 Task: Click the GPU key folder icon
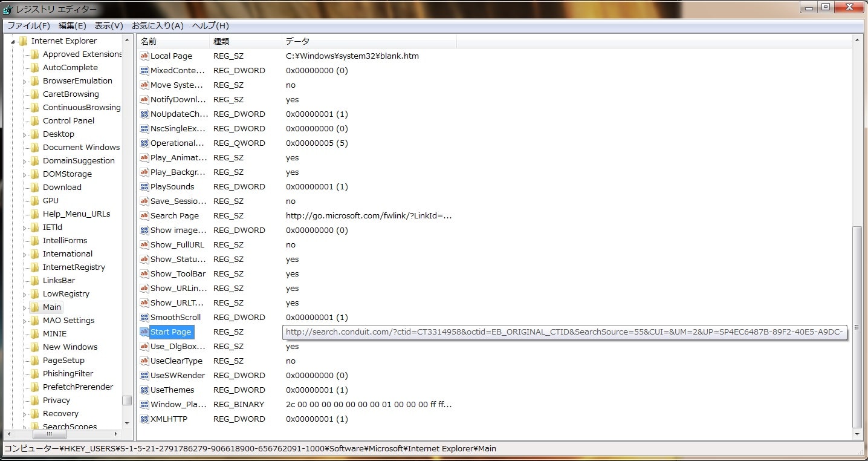pos(35,200)
